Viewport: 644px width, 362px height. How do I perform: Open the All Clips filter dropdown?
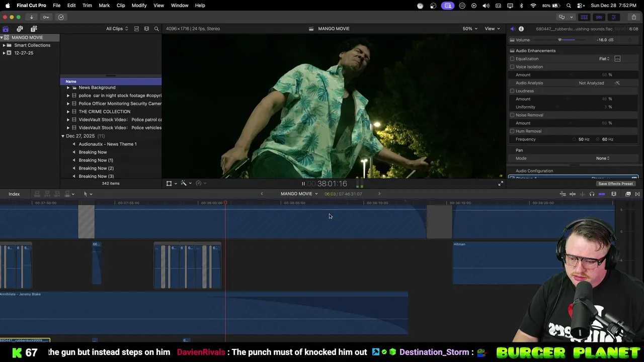(x=117, y=29)
